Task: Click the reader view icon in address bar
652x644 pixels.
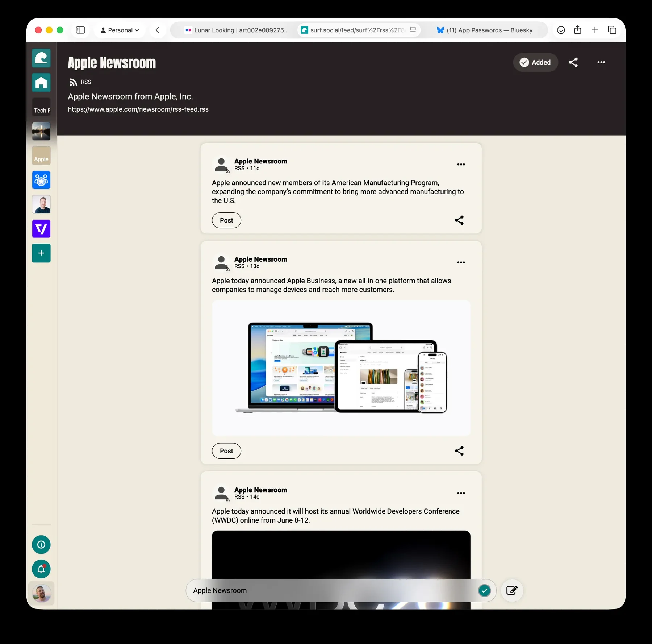Action: click(413, 30)
